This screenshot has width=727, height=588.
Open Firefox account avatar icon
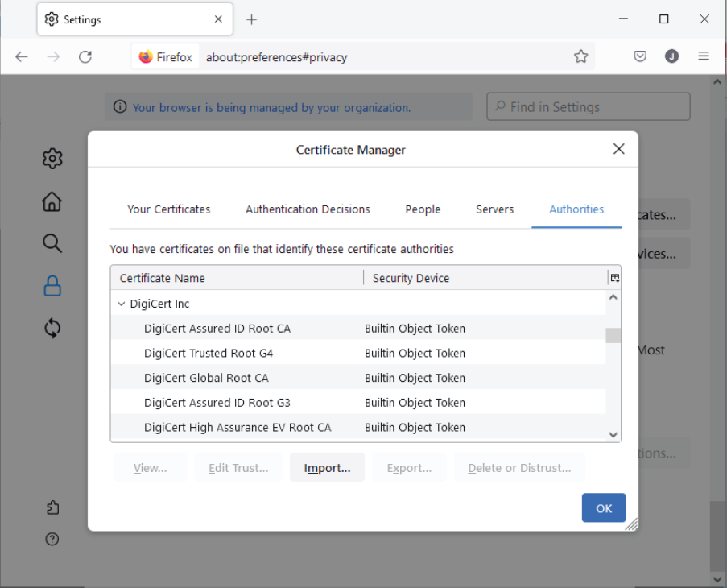(671, 56)
